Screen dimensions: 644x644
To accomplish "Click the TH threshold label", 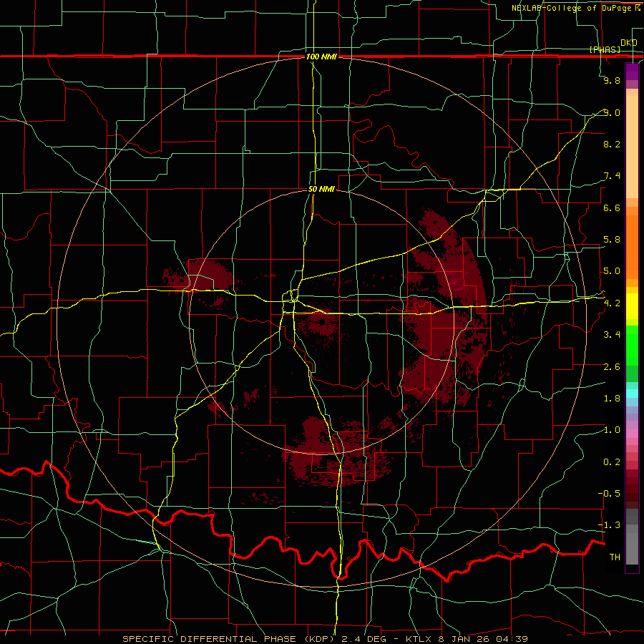I will click(x=615, y=557).
